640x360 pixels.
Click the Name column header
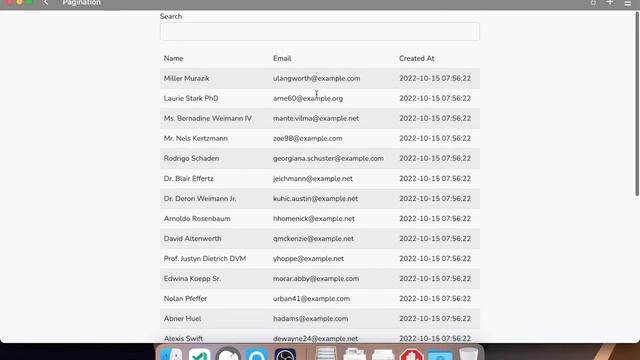click(173, 58)
